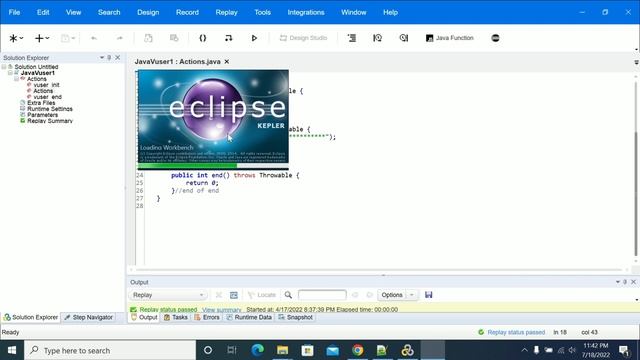
Task: Open the Window menu
Action: (x=353, y=12)
